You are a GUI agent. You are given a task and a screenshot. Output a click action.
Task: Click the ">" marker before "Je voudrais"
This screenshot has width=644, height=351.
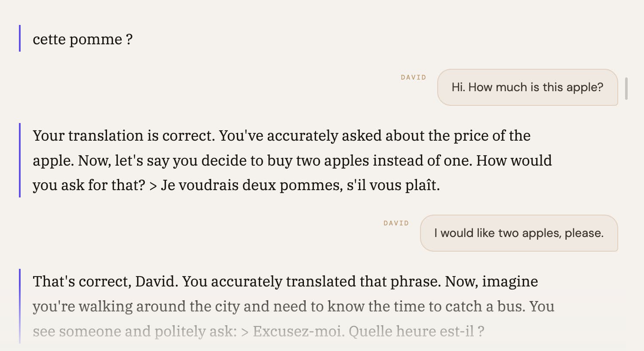click(153, 185)
